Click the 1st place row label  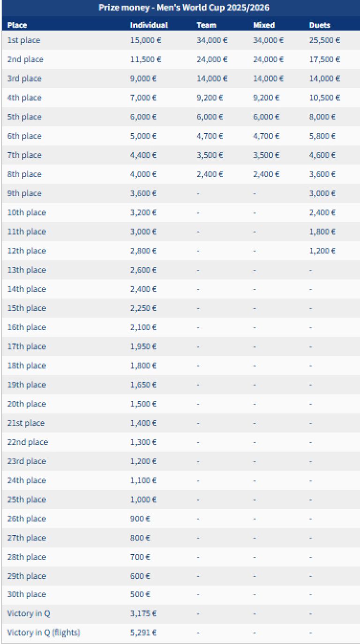(x=24, y=40)
